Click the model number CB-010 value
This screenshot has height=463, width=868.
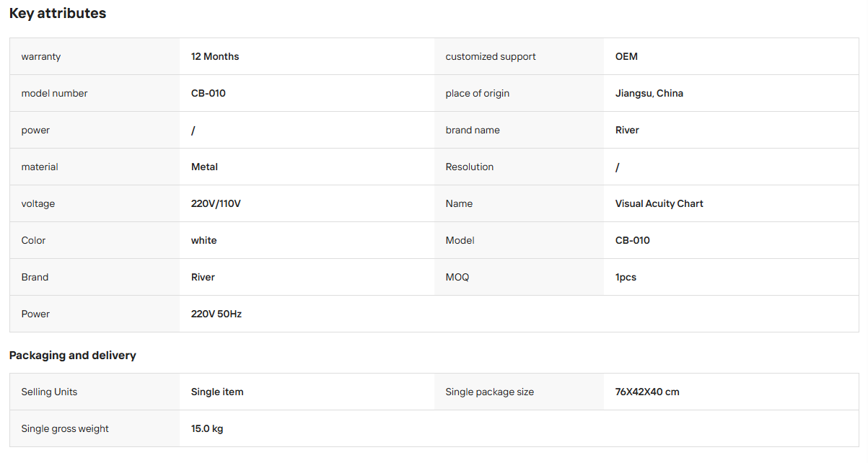[209, 93]
